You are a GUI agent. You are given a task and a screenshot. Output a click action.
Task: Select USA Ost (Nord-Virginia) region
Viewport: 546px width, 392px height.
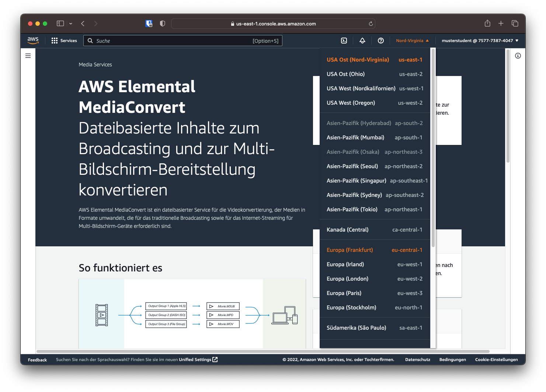375,60
